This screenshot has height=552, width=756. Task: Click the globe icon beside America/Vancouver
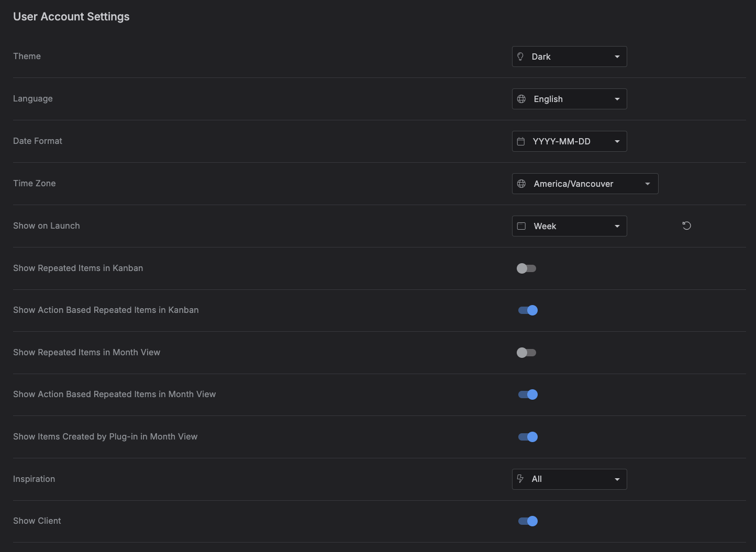click(521, 184)
